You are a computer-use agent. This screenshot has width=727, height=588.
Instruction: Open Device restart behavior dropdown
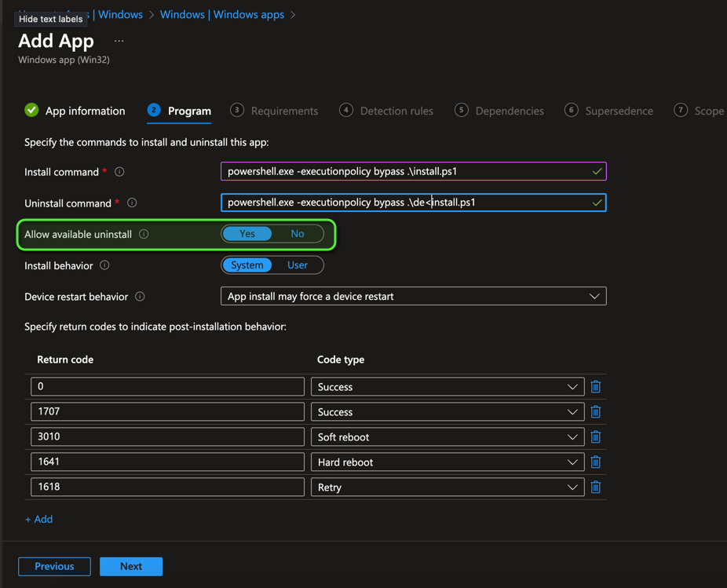point(413,297)
